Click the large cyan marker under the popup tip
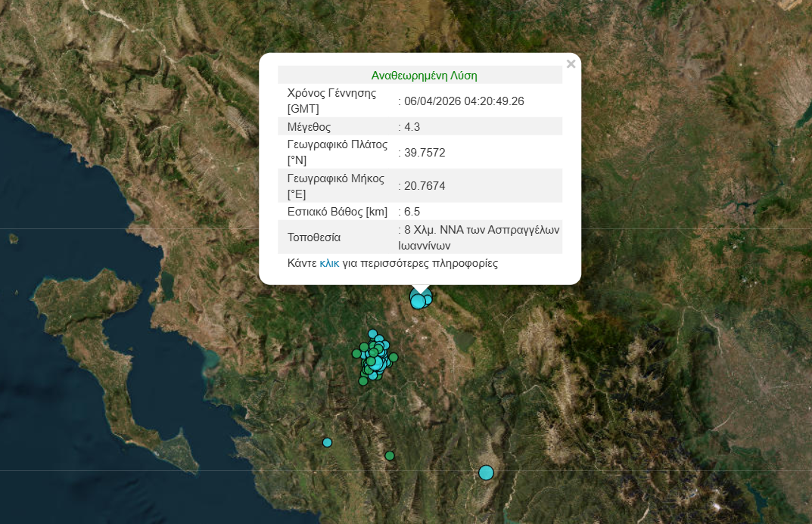Viewport: 812px width, 524px height. pos(418,302)
